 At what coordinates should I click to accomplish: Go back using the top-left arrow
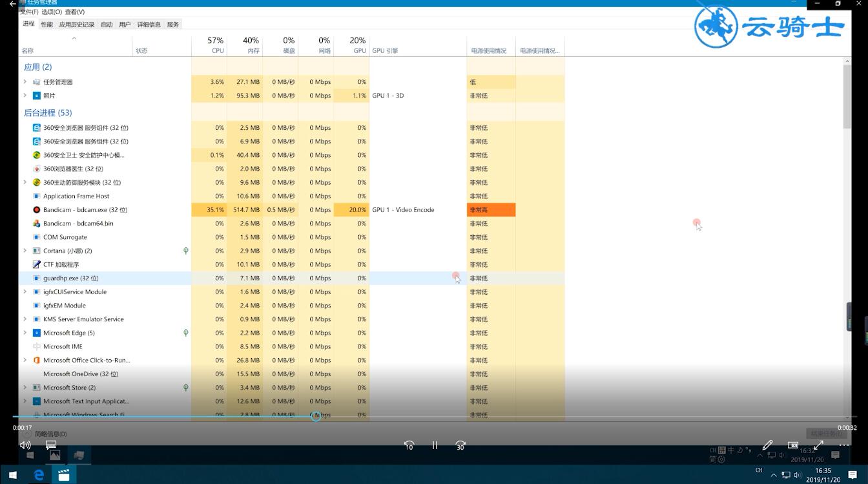coord(12,4)
